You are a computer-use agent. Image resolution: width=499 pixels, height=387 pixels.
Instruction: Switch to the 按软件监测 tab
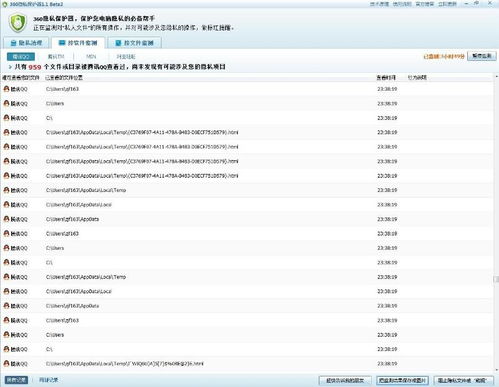pyautogui.click(x=78, y=43)
